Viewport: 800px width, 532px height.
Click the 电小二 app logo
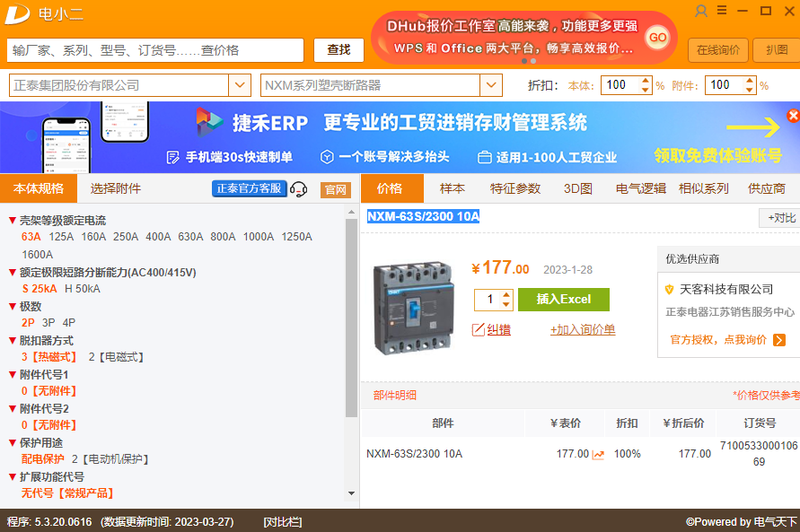click(x=17, y=13)
